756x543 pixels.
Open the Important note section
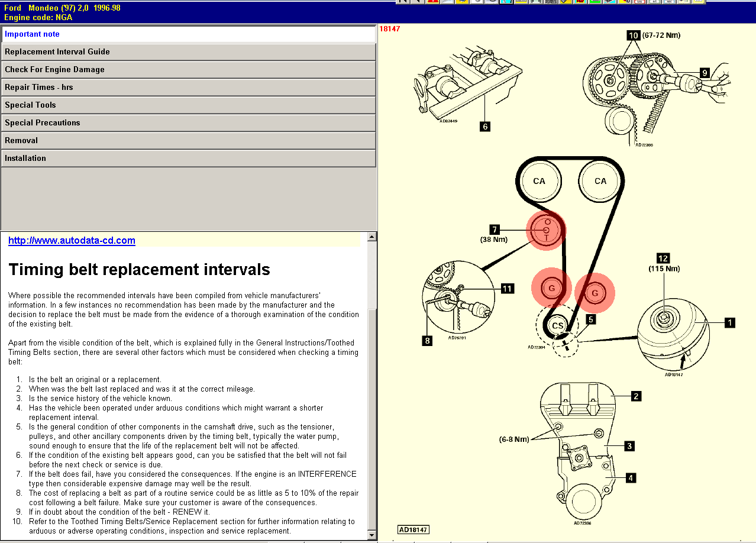pos(188,34)
